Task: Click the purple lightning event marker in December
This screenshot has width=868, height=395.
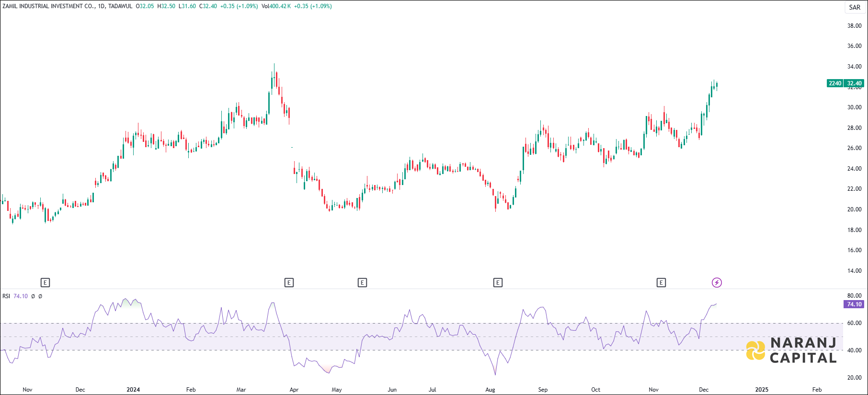Action: pyautogui.click(x=717, y=282)
